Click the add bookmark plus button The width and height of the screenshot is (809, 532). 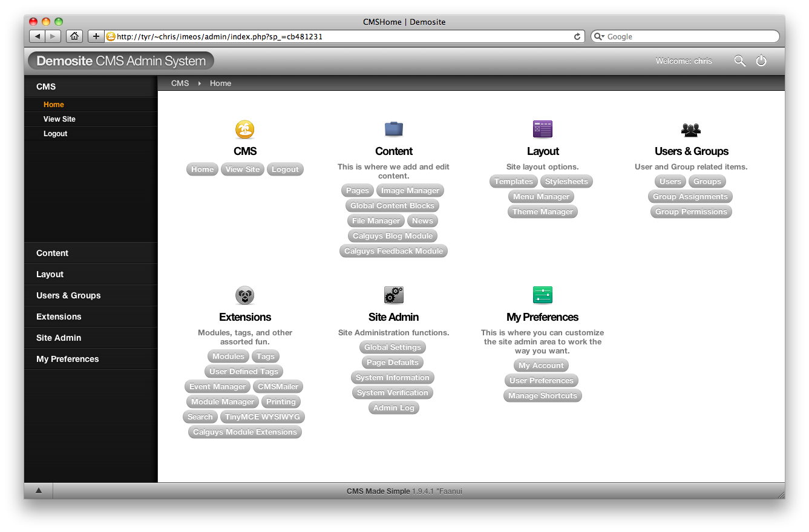(x=96, y=36)
